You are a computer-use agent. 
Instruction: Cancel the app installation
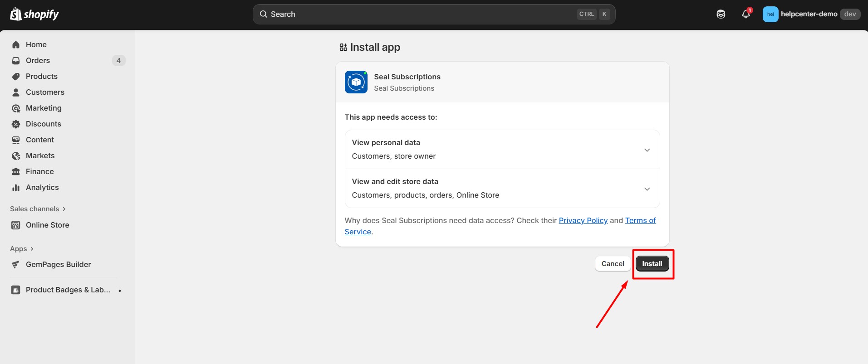click(613, 264)
